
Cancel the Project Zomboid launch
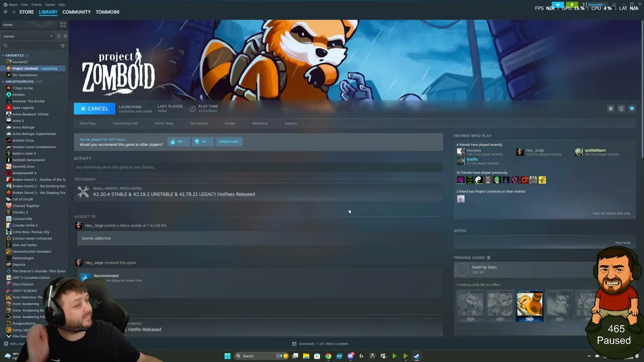95,109
